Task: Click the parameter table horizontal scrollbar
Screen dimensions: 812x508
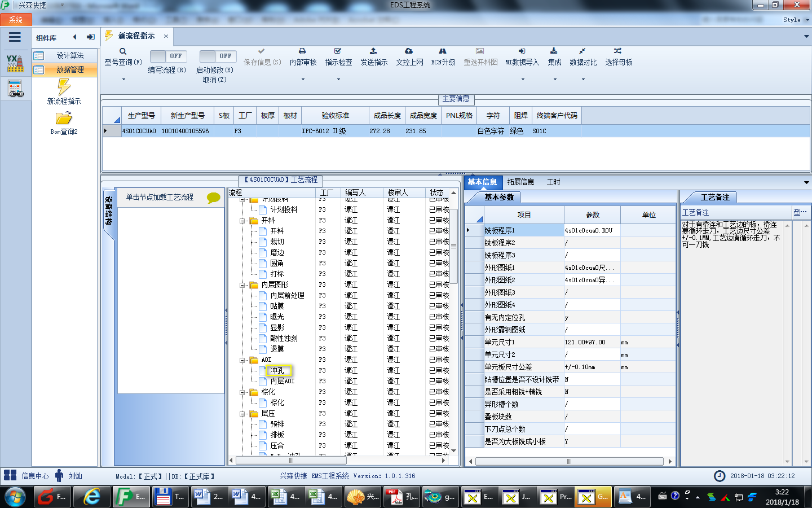Action: [x=570, y=461]
